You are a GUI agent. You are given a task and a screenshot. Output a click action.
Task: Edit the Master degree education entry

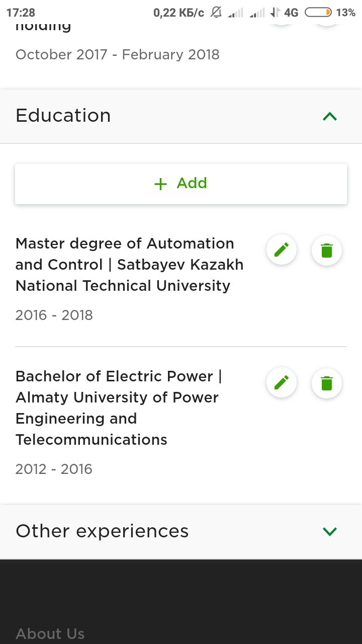click(282, 250)
